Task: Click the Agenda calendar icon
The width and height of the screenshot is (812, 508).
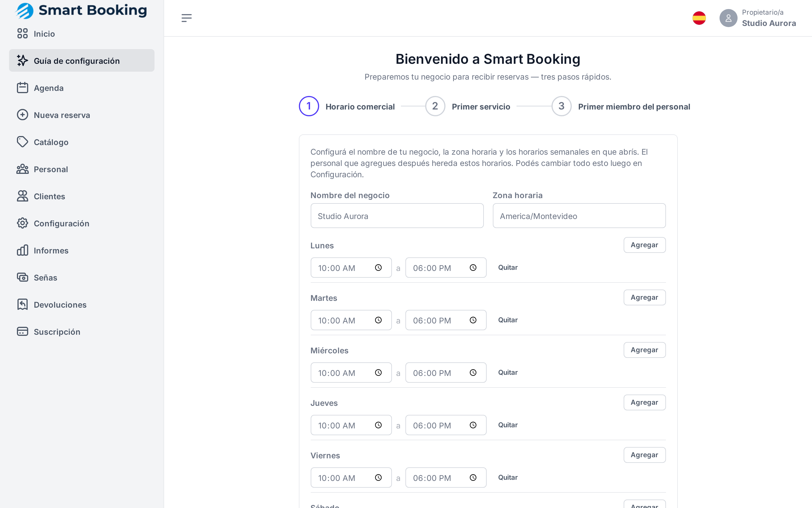Action: (23, 88)
